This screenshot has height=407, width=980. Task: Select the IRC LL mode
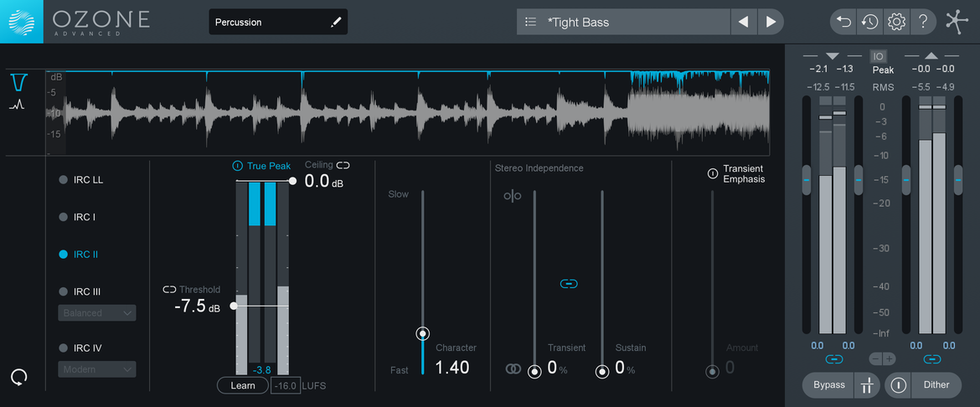(80, 180)
